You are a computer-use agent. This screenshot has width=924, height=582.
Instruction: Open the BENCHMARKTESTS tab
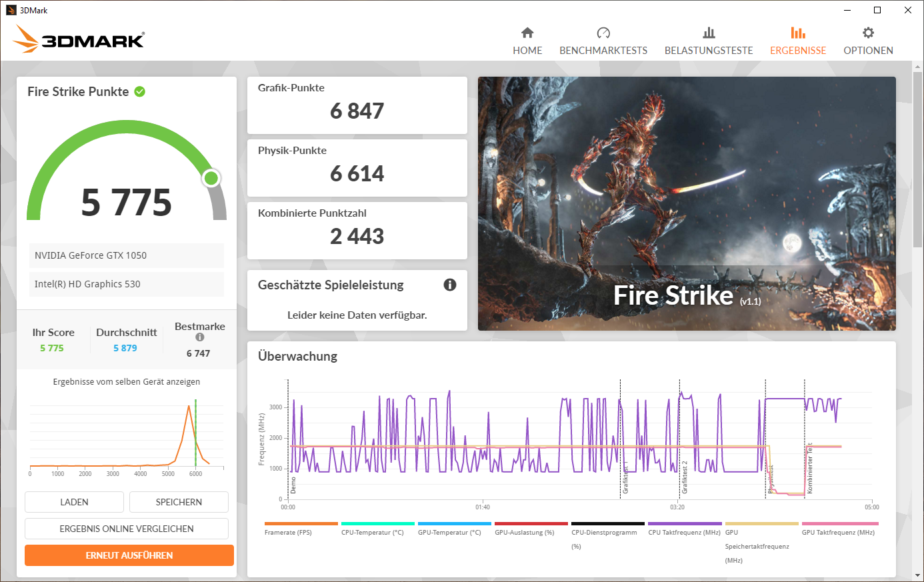click(x=603, y=41)
